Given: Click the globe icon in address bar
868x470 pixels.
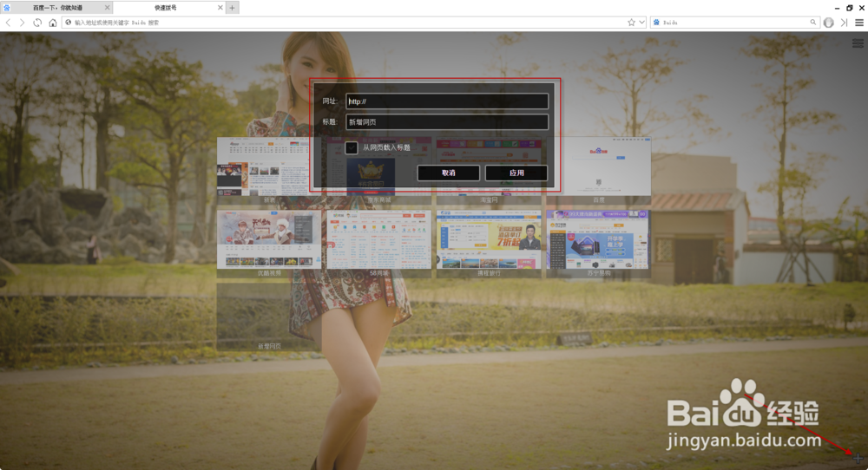Looking at the screenshot, I should 69,23.
